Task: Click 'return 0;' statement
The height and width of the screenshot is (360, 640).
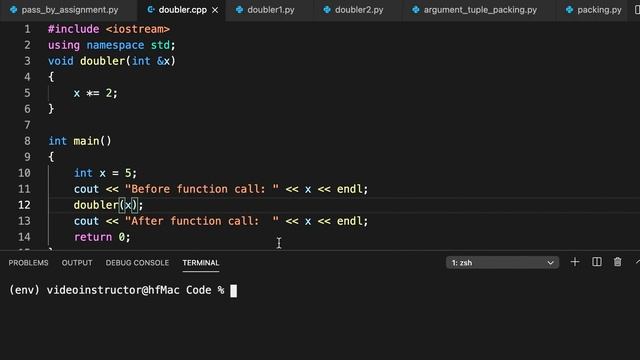Action: point(102,237)
